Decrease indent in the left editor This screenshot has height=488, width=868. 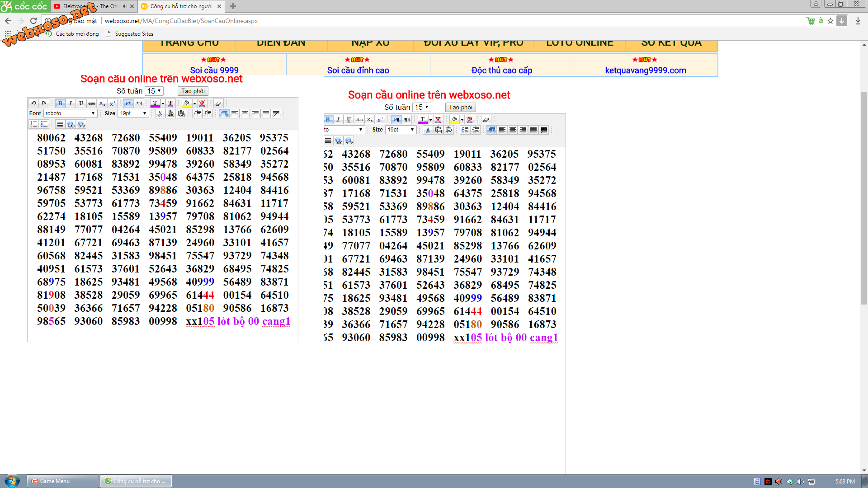coord(198,113)
